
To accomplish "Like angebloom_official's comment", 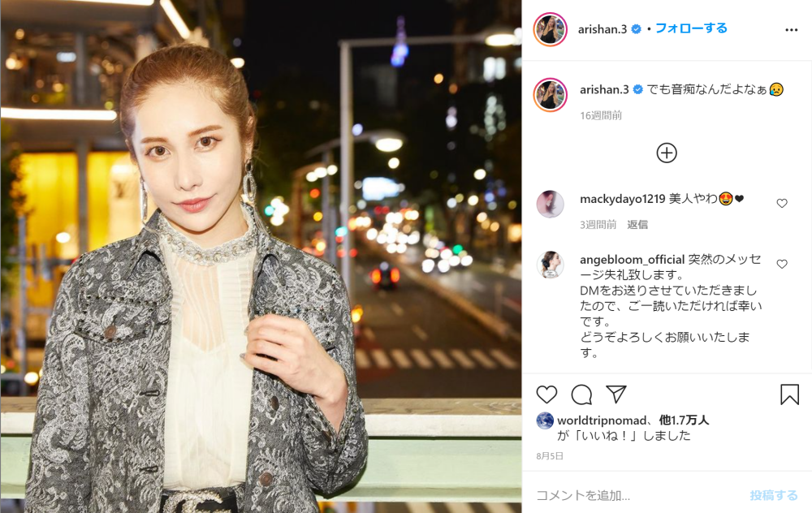I will [x=782, y=264].
